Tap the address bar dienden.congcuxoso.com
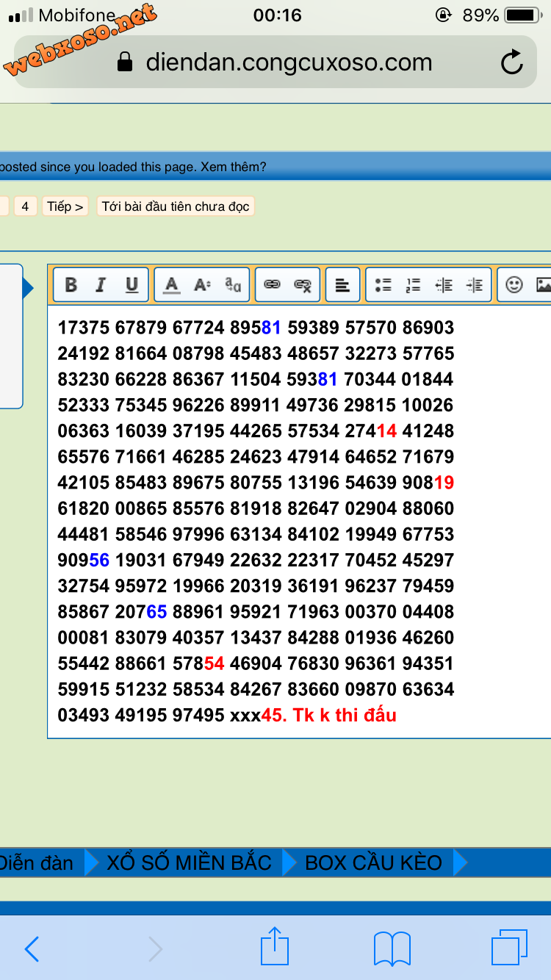 275,62
